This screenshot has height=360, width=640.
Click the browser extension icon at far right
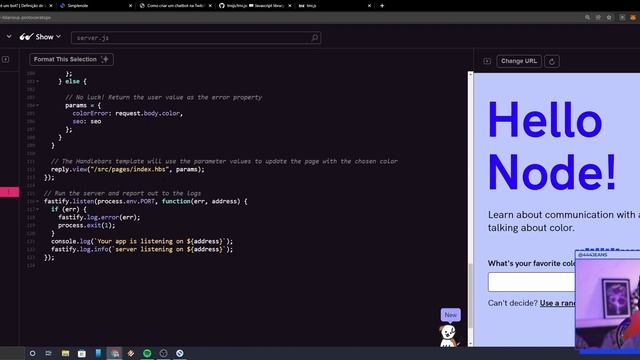coord(633,18)
